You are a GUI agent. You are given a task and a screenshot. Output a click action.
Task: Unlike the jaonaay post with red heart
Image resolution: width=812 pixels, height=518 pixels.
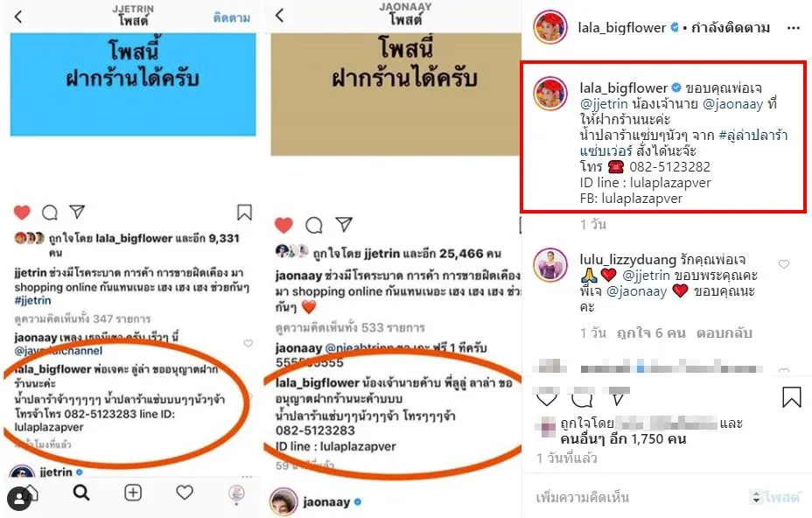(x=283, y=225)
